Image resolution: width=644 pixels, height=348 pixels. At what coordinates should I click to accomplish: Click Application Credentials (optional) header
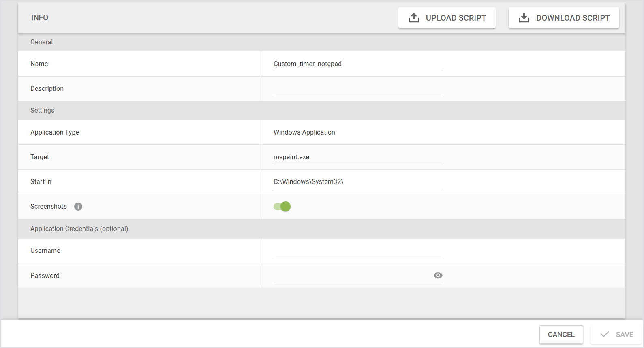79,229
